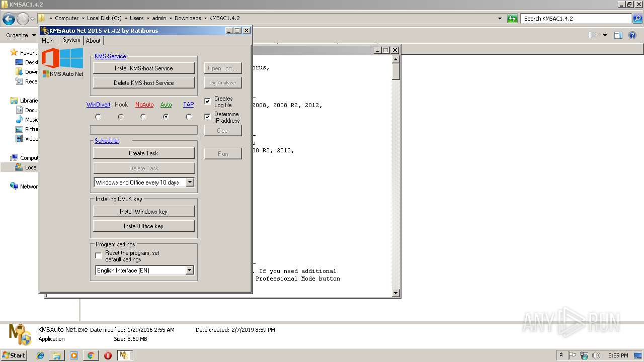Image resolution: width=644 pixels, height=362 pixels.
Task: Open Internet Explorer from the taskbar
Action: [x=40, y=355]
